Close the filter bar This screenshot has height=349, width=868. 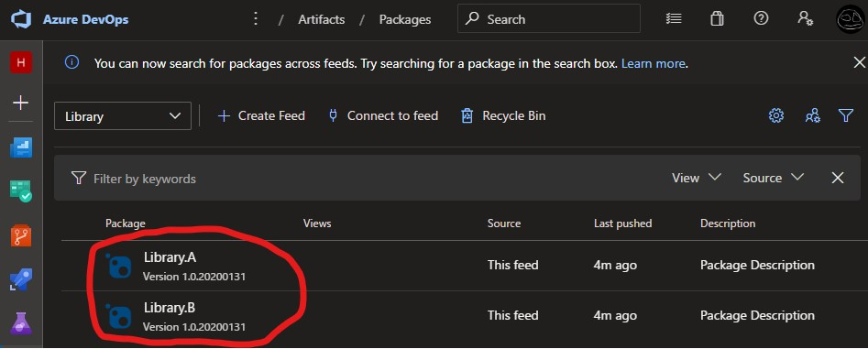(838, 178)
